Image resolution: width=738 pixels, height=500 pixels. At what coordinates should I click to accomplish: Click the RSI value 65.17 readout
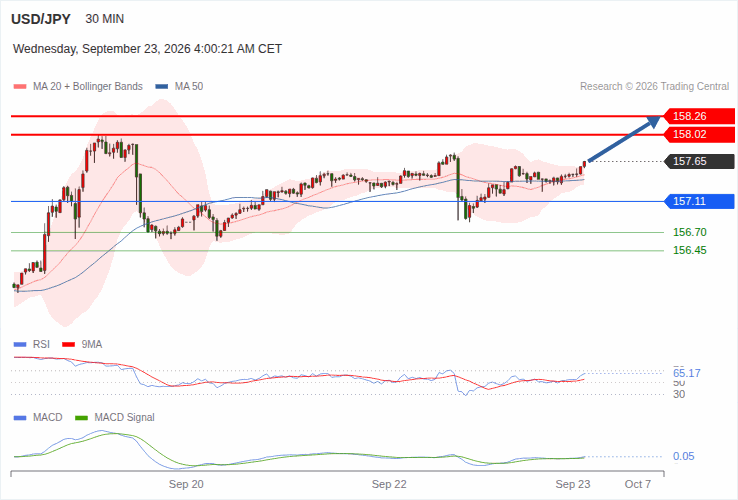coord(687,373)
